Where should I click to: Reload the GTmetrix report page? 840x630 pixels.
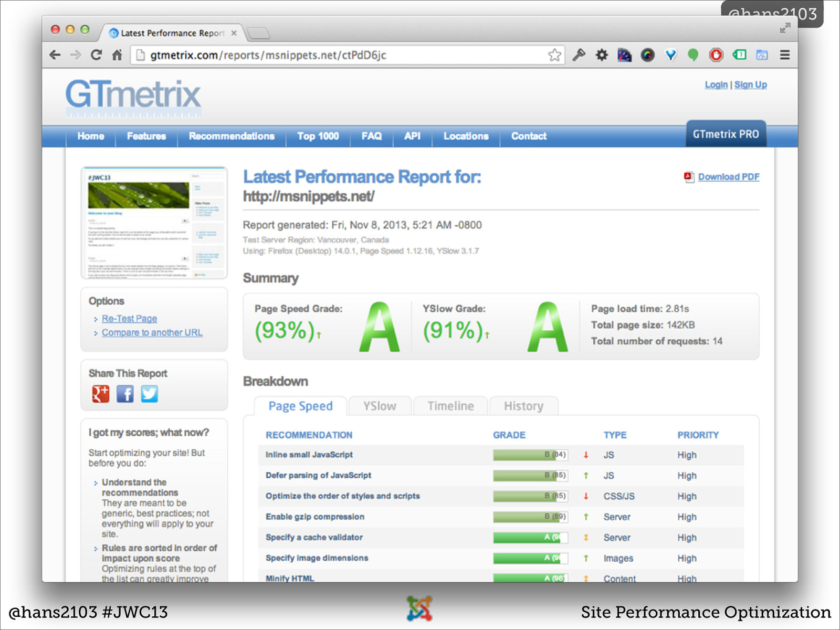coord(96,55)
